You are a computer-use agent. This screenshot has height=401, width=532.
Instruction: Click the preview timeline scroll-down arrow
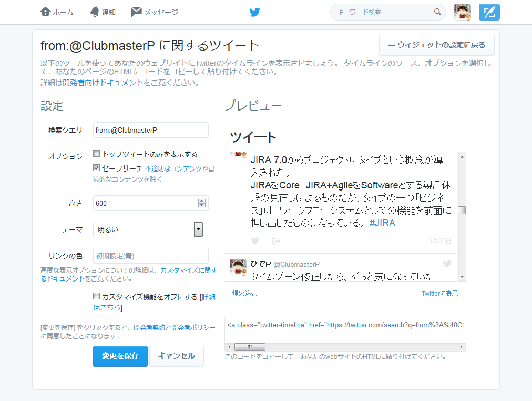462,277
